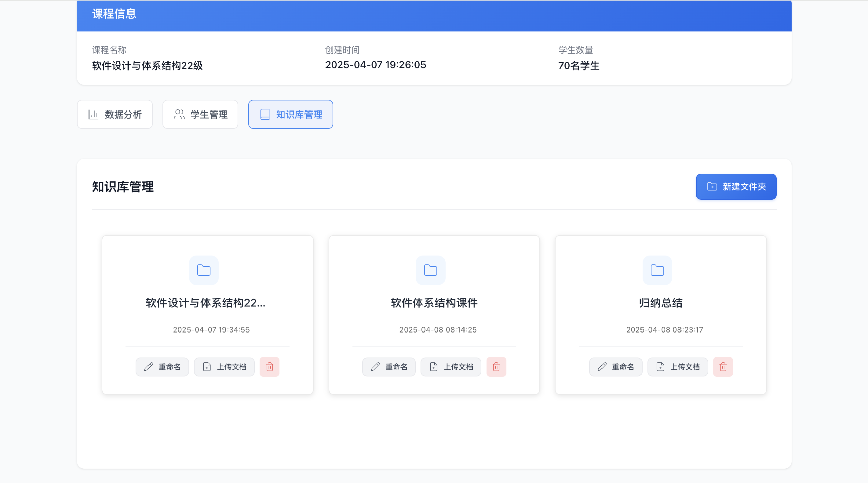The height and width of the screenshot is (483, 868).
Task: Click the bar chart icon on 数据分析 tab
Action: coord(93,115)
